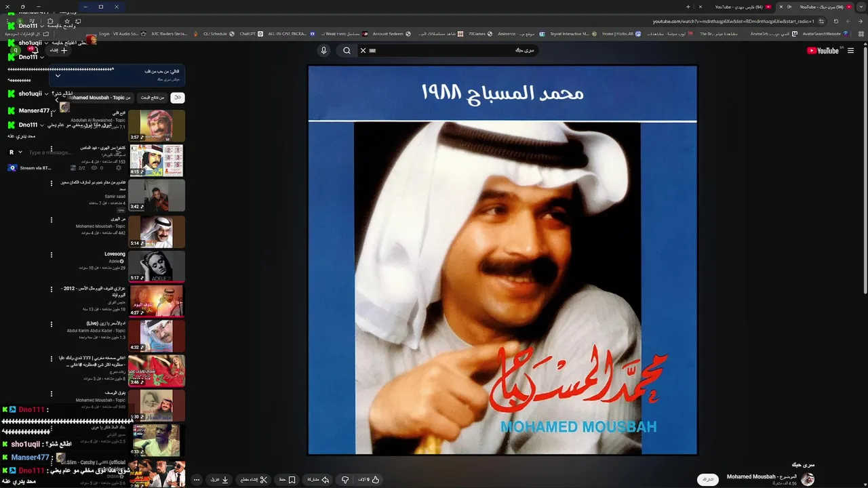Play Abdullah Al Ruwaished video thumbnail 3:57
This screenshot has height=488, width=868.
[157, 125]
